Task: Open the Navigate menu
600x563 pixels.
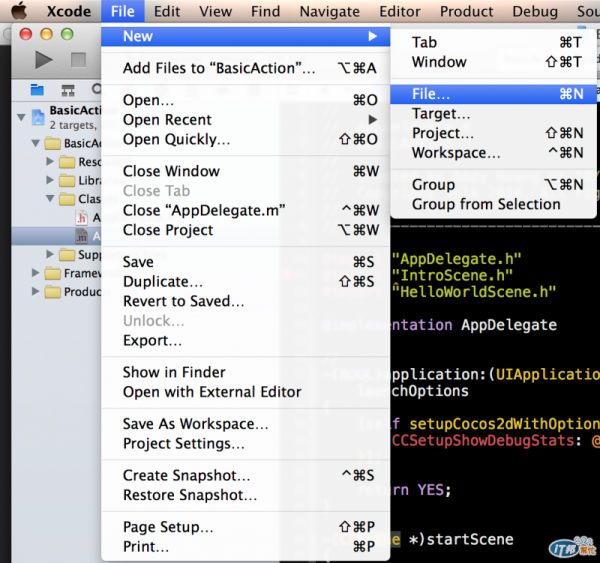Action: click(329, 11)
